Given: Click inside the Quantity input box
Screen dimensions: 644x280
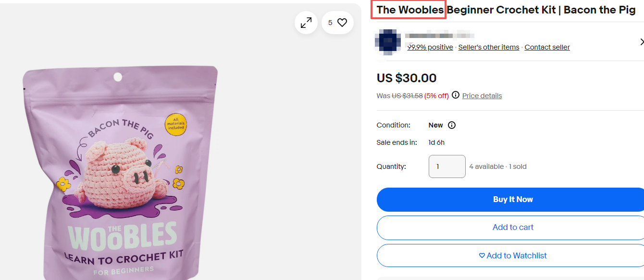Looking at the screenshot, I should [447, 166].
